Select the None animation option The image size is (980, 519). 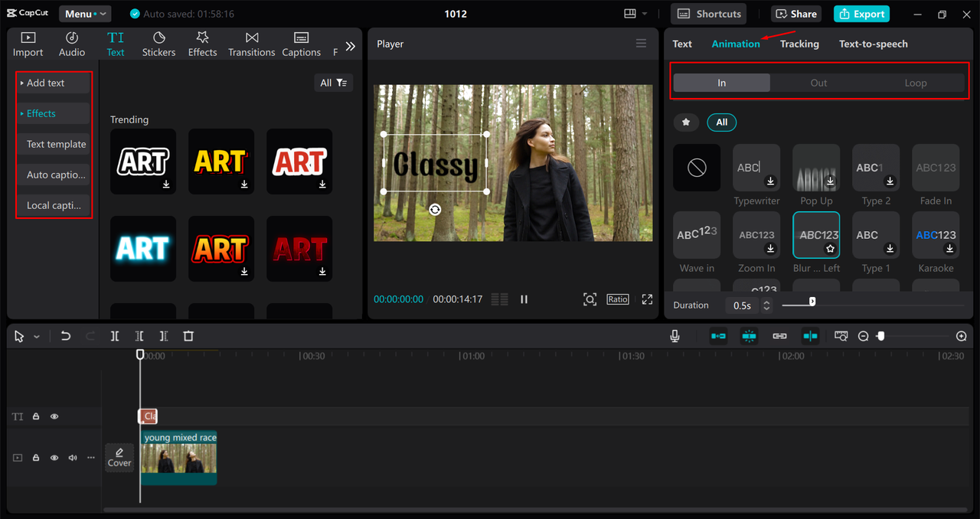click(697, 168)
